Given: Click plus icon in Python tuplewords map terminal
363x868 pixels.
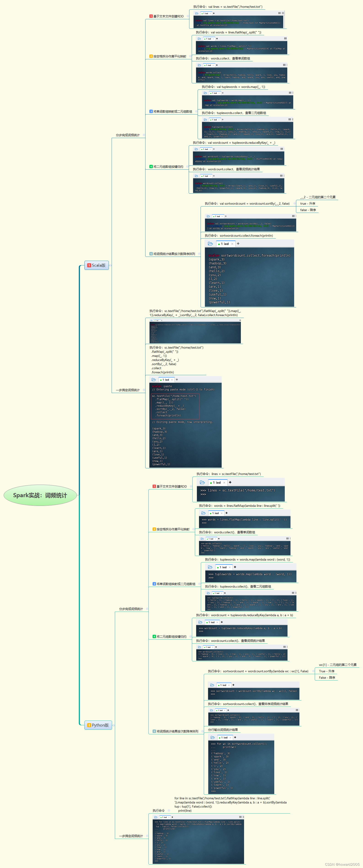Looking at the screenshot, I should (x=235, y=567).
